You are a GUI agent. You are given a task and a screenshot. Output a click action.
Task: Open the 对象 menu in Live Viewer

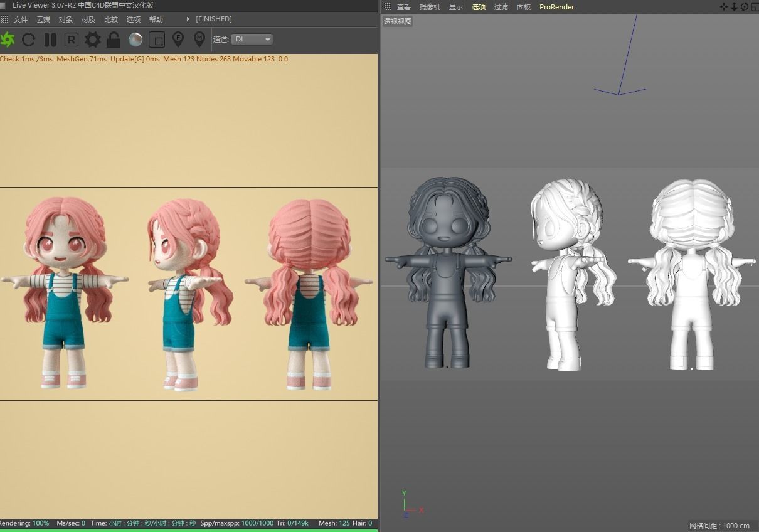pyautogui.click(x=66, y=19)
